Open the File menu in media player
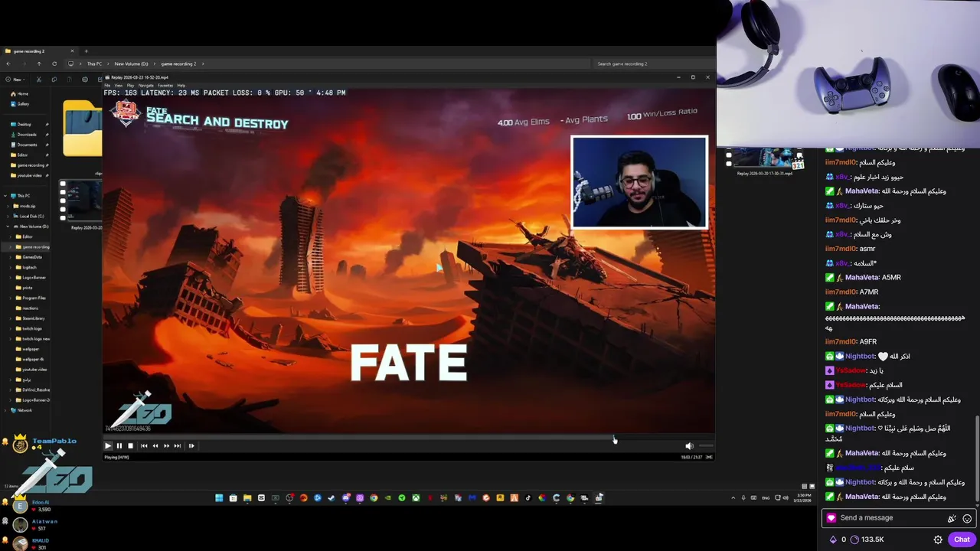This screenshot has height=551, width=980. [107, 85]
